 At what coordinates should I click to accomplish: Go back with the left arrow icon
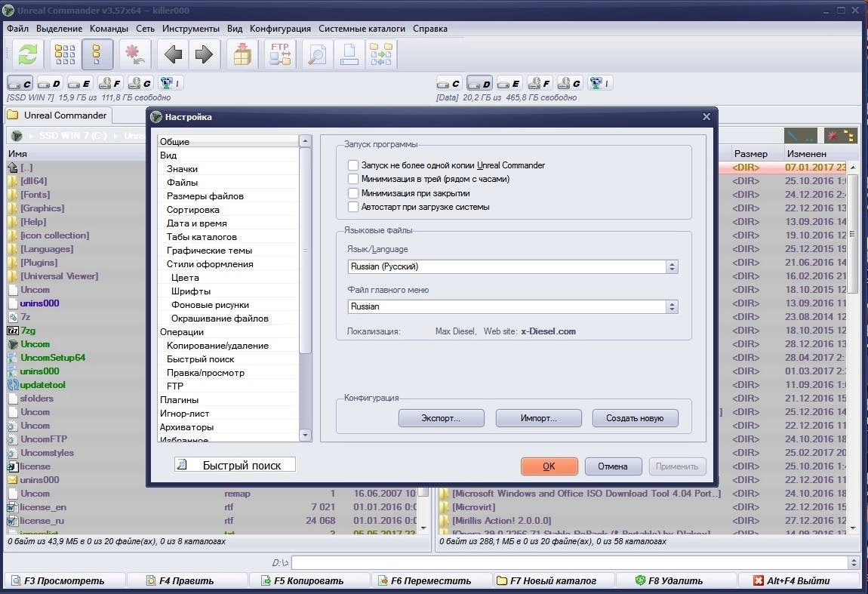tap(174, 54)
